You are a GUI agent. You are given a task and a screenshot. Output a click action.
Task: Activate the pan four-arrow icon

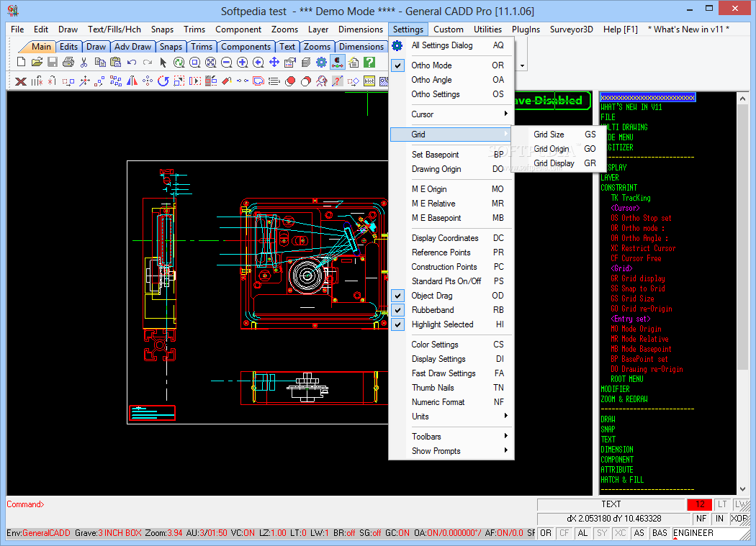point(274,62)
